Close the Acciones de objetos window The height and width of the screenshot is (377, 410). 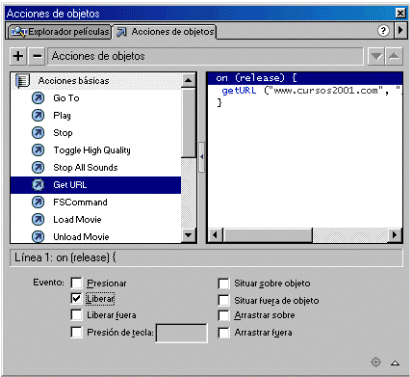[400, 13]
